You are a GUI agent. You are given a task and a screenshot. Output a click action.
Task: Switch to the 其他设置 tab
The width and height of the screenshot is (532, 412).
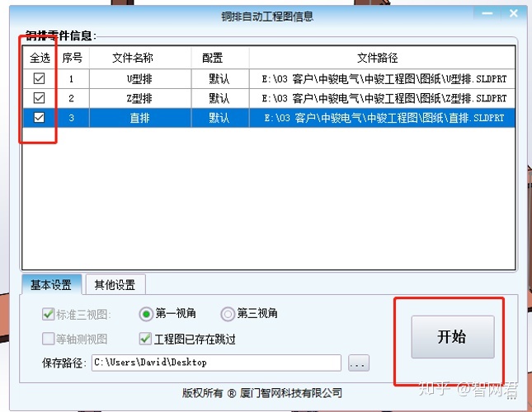click(x=115, y=284)
